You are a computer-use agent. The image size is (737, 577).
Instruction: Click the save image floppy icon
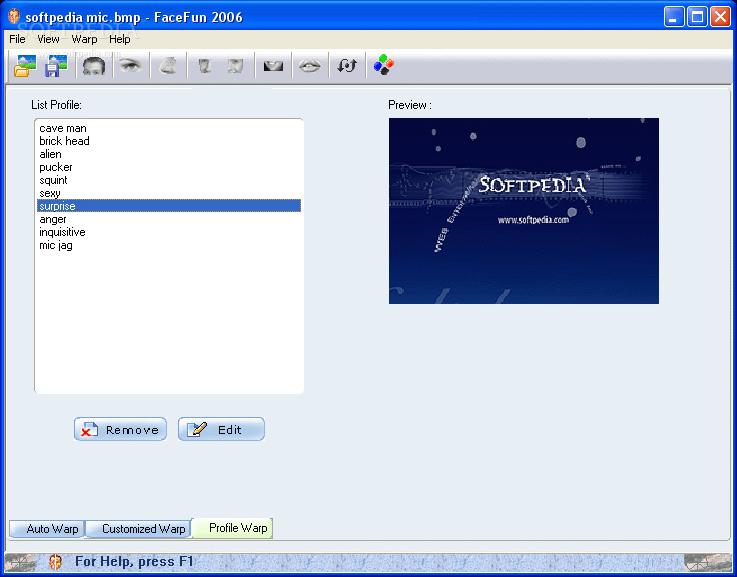pyautogui.click(x=56, y=65)
